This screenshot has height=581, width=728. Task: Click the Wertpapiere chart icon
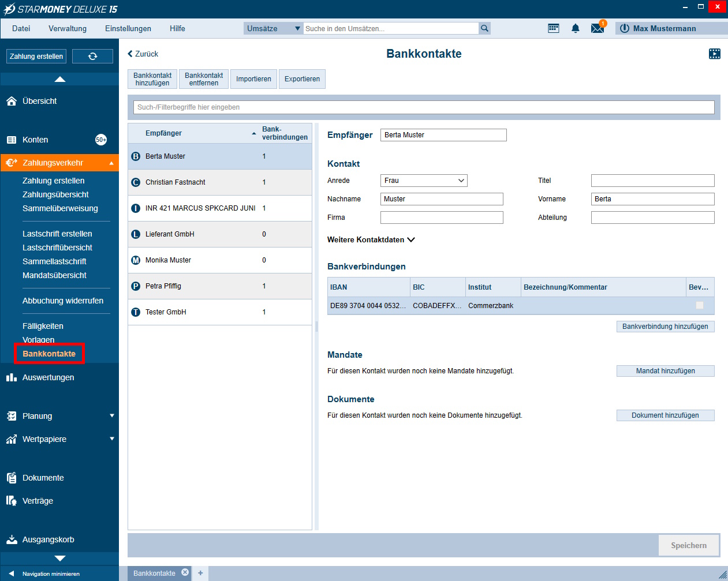(12, 439)
